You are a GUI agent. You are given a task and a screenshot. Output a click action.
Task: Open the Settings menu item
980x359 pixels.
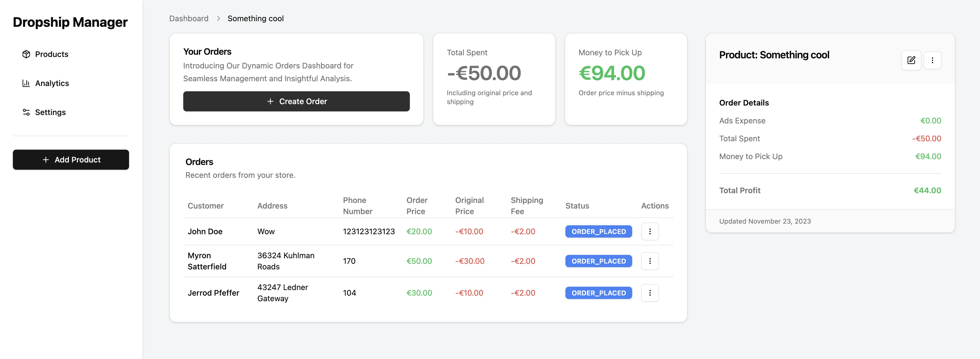pyautogui.click(x=50, y=112)
